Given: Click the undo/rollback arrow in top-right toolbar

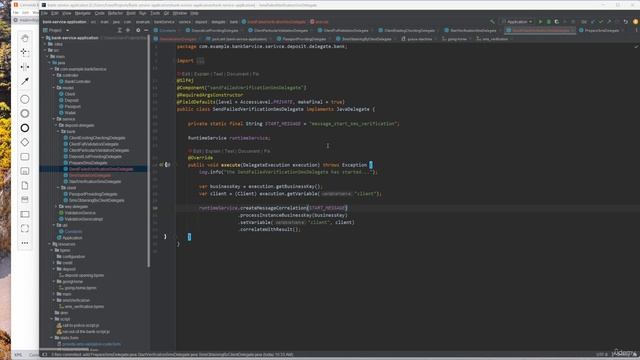Looking at the screenshot, I should tap(626, 22).
